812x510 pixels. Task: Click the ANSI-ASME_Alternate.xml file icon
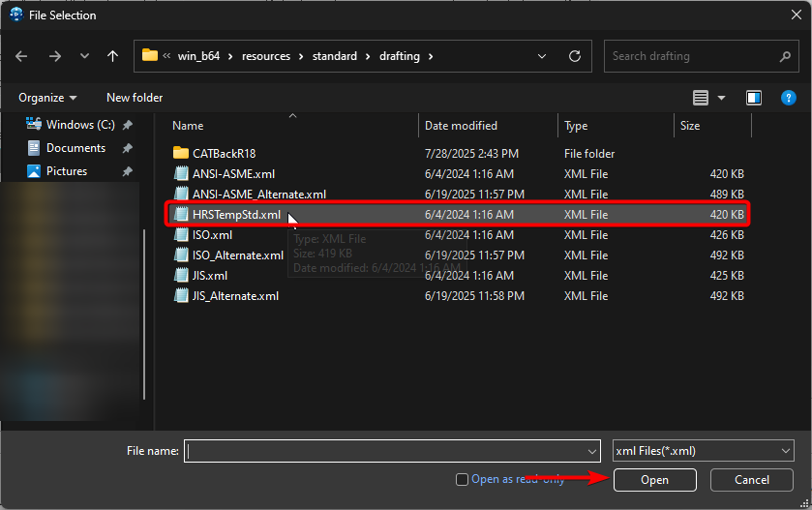pos(181,194)
